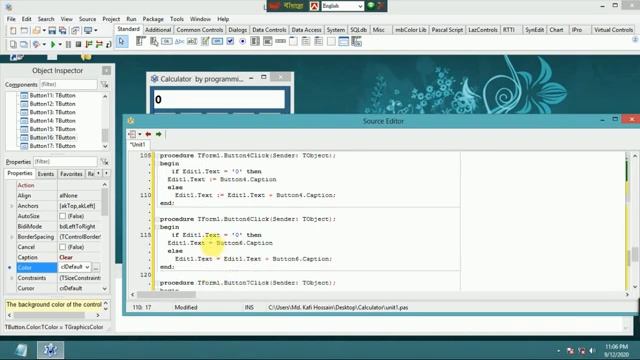
Task: Pick the TEdit component in palette
Action: click(192, 41)
